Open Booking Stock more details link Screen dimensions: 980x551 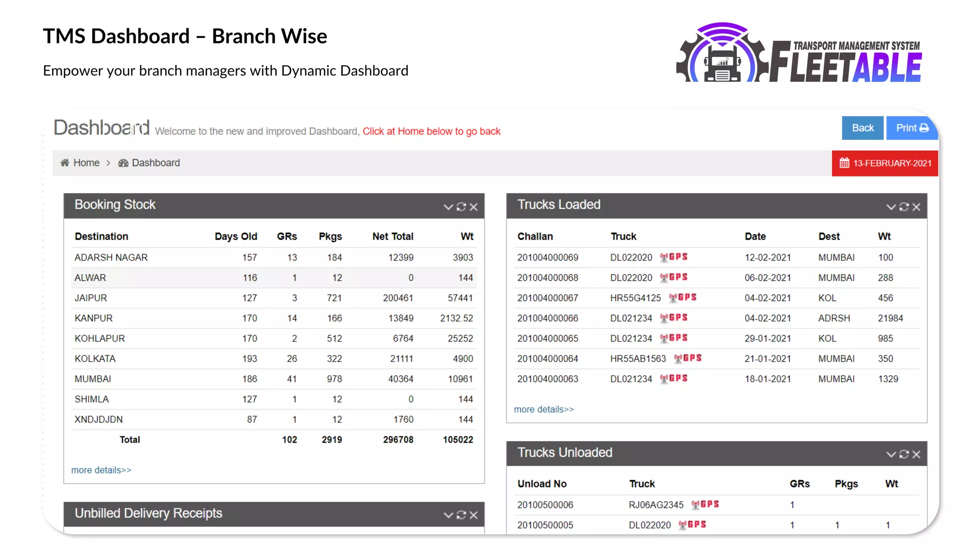[101, 470]
